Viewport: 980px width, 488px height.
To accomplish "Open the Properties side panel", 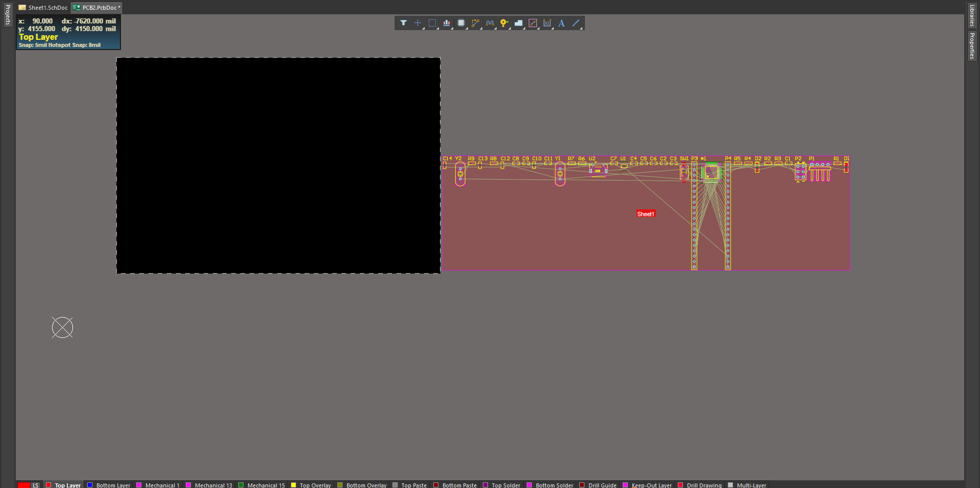I will (x=972, y=45).
